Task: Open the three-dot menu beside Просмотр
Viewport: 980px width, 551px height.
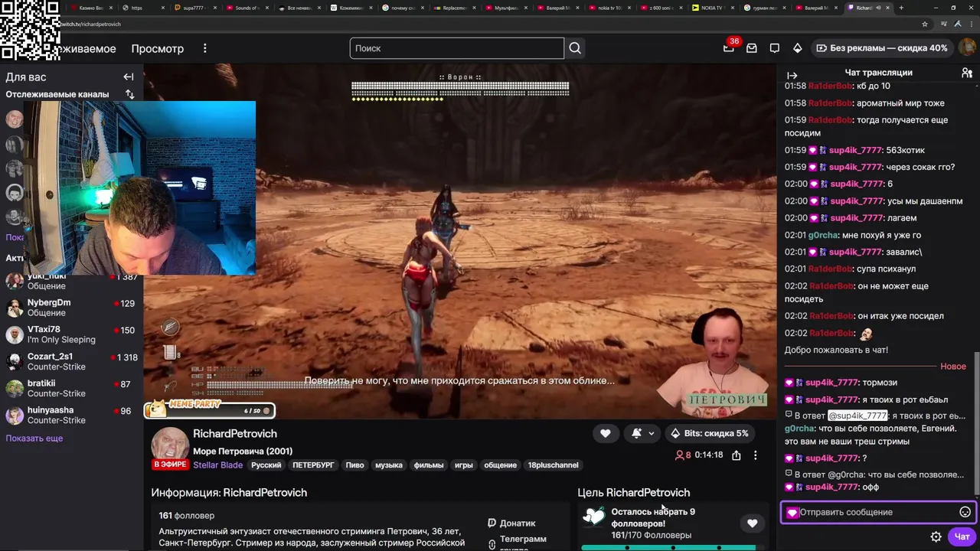Action: pos(204,48)
